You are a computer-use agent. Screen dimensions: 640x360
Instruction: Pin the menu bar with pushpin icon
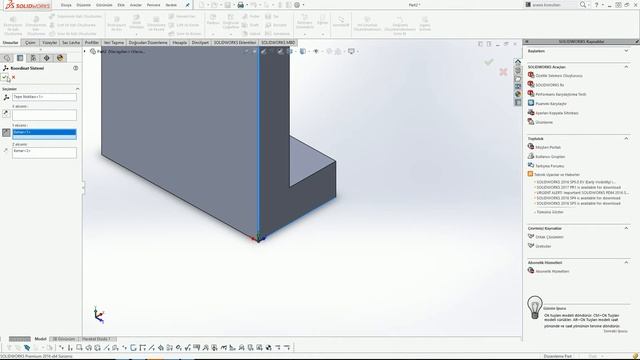tap(187, 5)
